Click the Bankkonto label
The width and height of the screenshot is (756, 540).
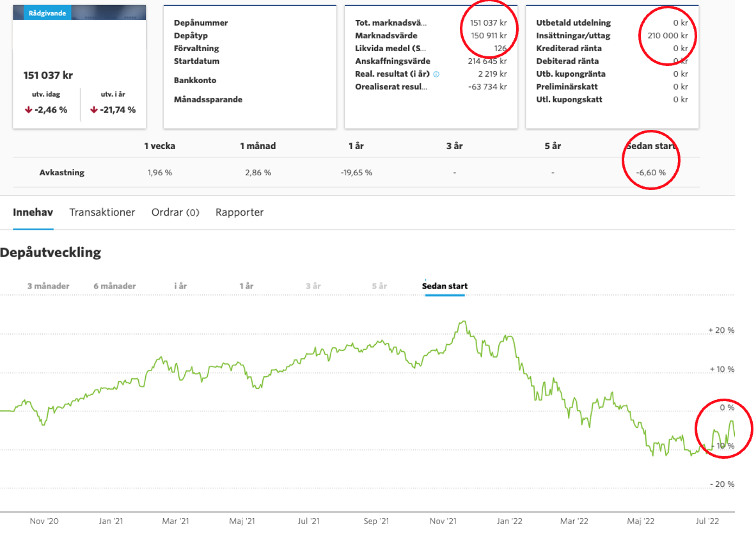point(195,81)
